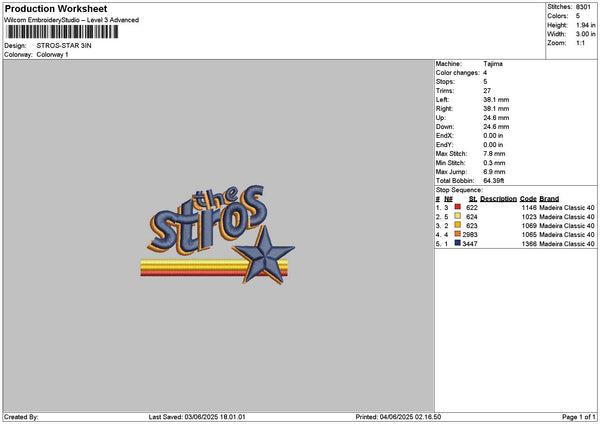Select the Production Worksheet title
The height and width of the screenshot is (424, 600).
point(56,8)
